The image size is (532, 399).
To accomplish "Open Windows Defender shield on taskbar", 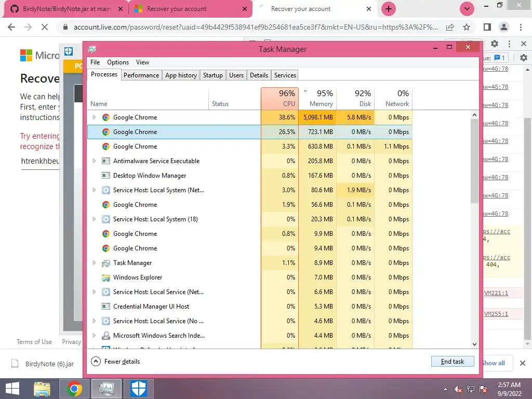I will pos(138,389).
